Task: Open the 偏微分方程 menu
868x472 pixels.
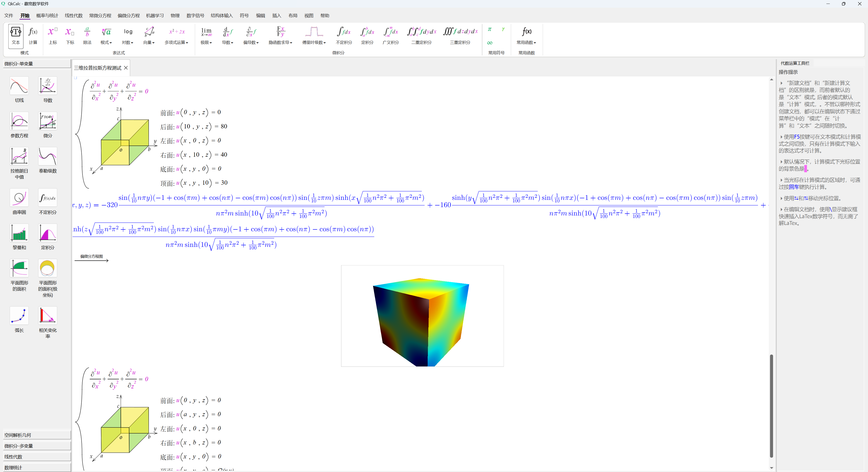Action: (128, 16)
